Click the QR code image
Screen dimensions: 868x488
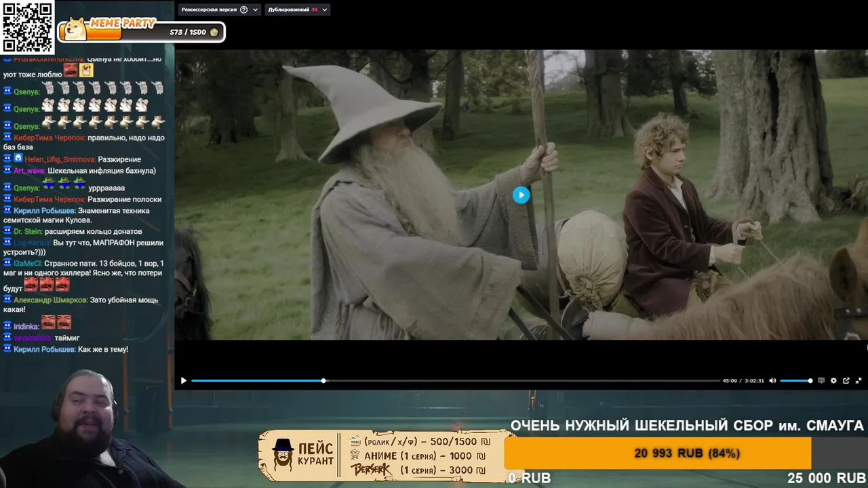(x=27, y=27)
